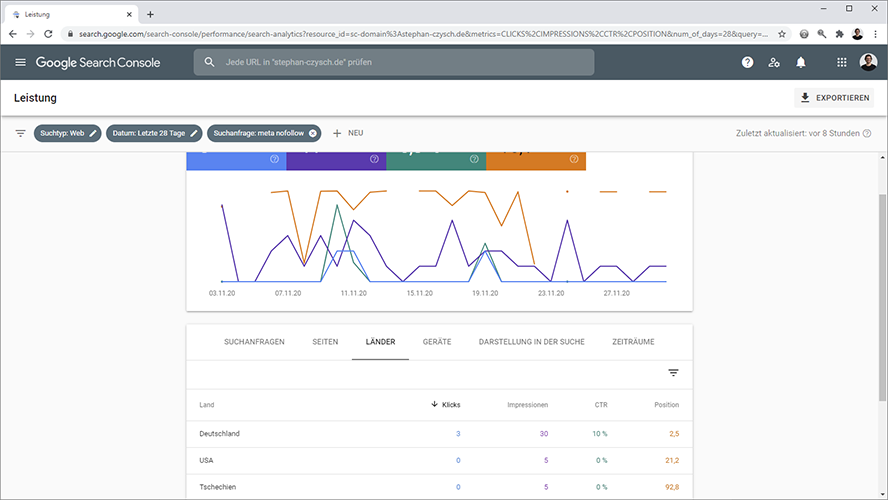Click the Chrome profile avatar in toolbar
This screenshot has width=888, height=500.
click(857, 34)
